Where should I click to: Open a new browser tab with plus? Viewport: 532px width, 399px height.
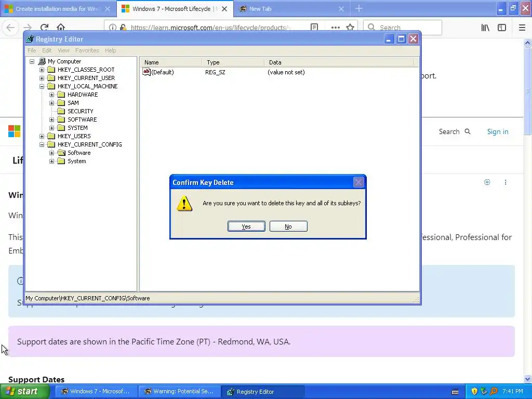tap(358, 8)
